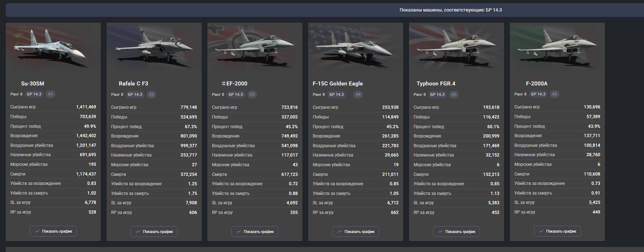Viewport: 644px width, 252px height.
Task: Click Rafale C F3 win rate 67.3%
Action: coord(191,127)
